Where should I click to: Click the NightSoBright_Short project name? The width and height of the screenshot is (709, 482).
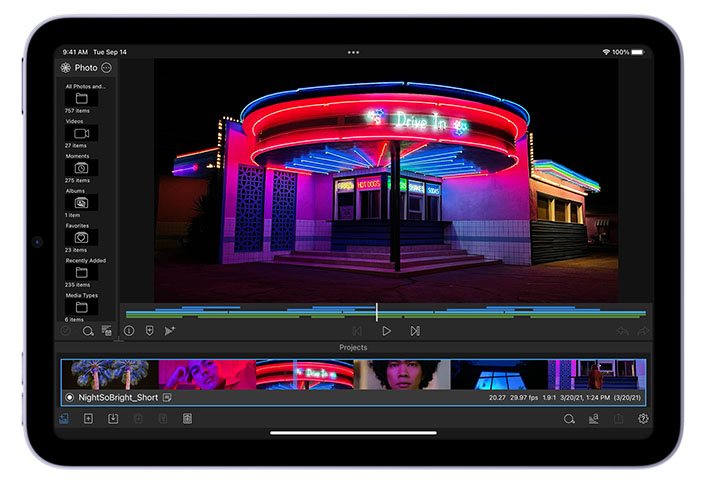(118, 397)
